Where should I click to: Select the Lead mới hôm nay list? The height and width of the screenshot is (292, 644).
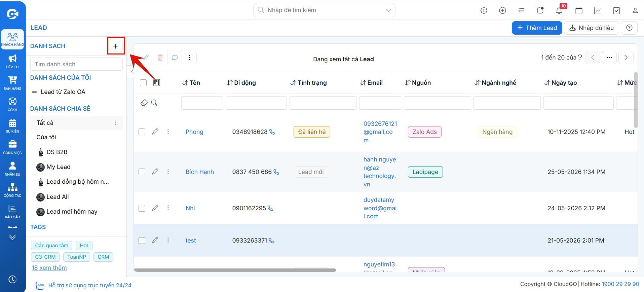pos(72,212)
